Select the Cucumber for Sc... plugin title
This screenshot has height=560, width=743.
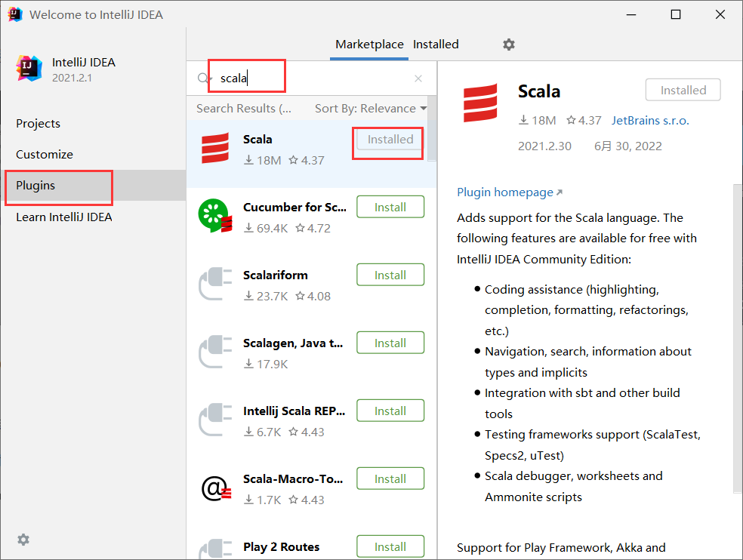(x=294, y=207)
